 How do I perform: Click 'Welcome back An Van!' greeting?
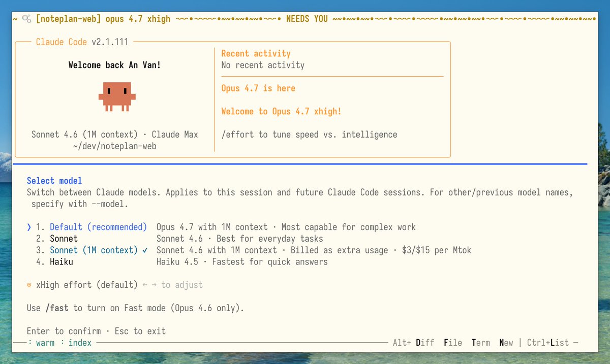pos(115,65)
